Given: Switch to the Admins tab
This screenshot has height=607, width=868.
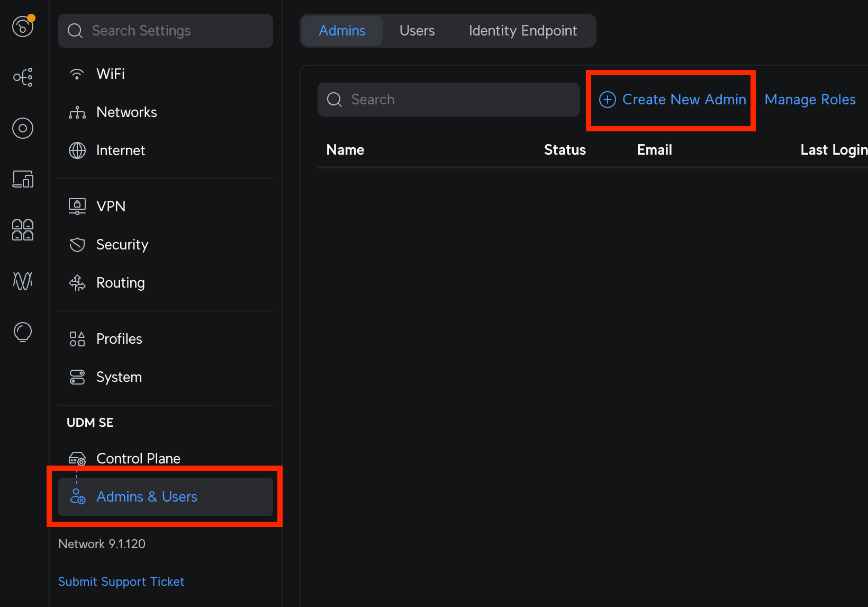Looking at the screenshot, I should pyautogui.click(x=341, y=30).
